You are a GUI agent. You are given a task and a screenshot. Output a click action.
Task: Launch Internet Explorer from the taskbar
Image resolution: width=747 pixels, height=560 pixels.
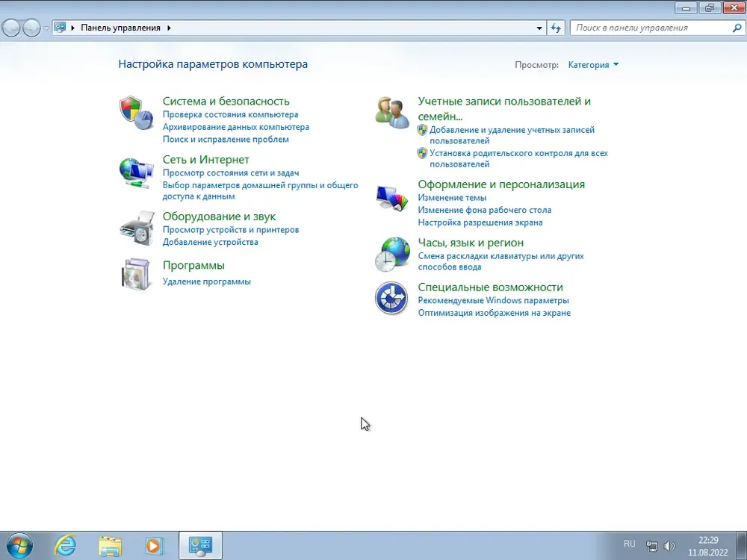coord(66,545)
